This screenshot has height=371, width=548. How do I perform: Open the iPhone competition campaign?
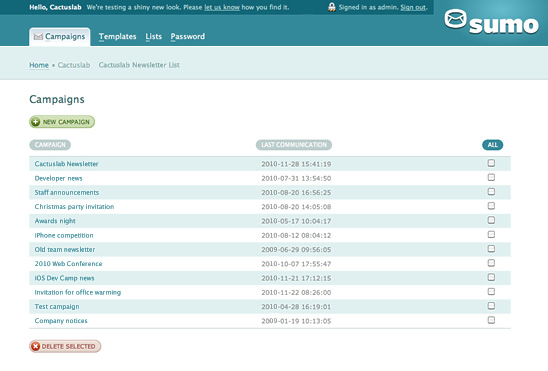pyautogui.click(x=64, y=235)
